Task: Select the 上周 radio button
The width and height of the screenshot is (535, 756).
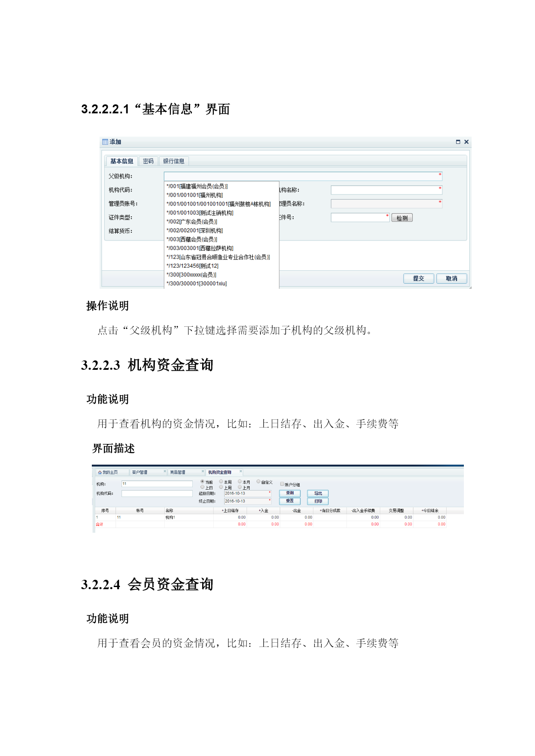Action: pos(221,487)
